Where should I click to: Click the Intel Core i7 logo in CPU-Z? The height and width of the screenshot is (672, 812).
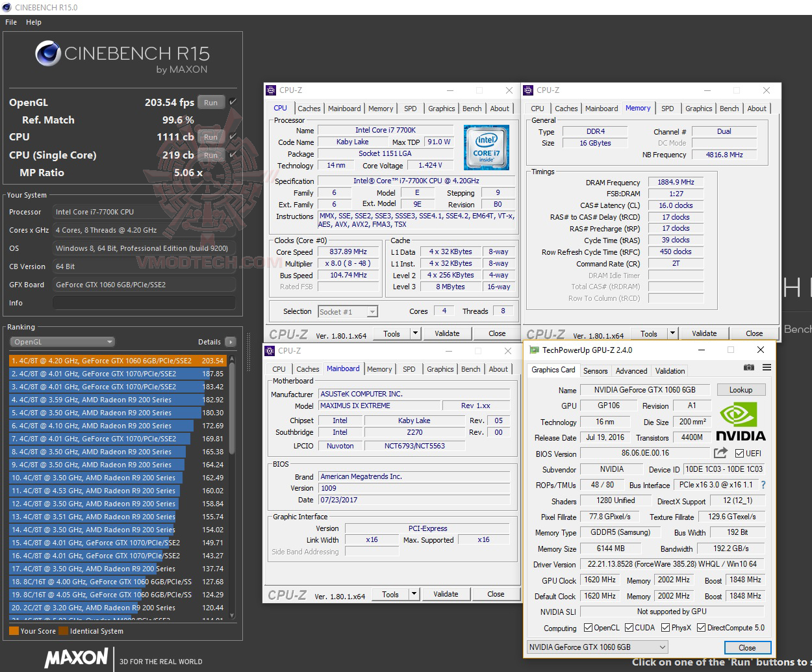[486, 148]
